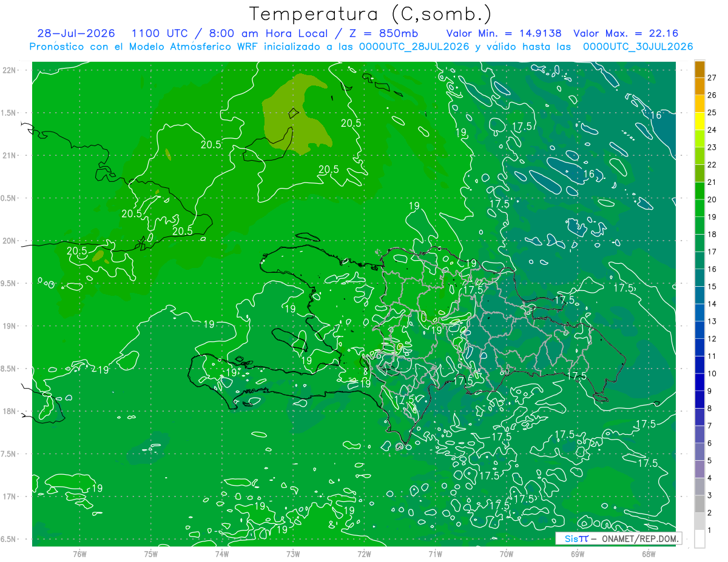
Task: Pick the gray swatch between 2 and 3
Action: tap(699, 504)
